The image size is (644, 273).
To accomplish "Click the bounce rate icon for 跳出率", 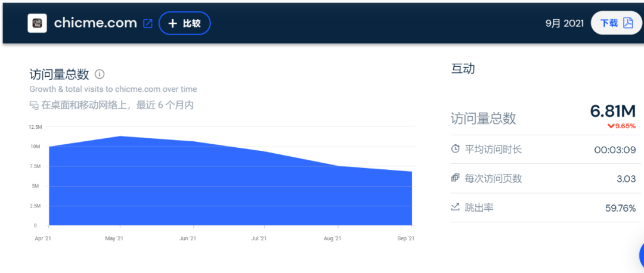I will point(456,207).
